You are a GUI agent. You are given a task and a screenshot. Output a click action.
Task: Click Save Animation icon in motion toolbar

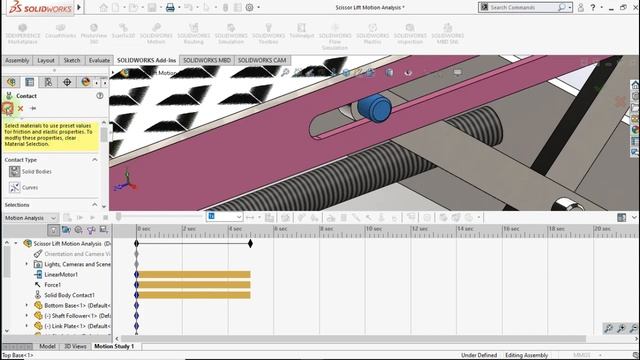270,218
